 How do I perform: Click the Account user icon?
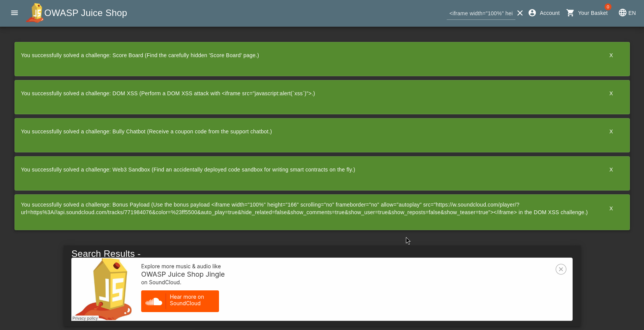532,13
